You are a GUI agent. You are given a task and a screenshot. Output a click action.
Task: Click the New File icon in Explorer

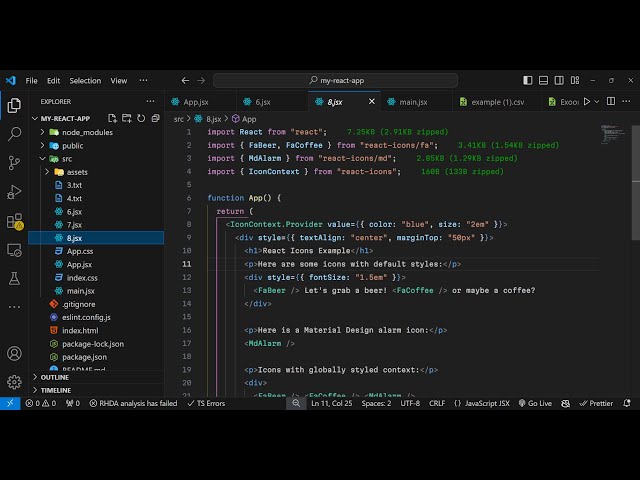(112, 118)
